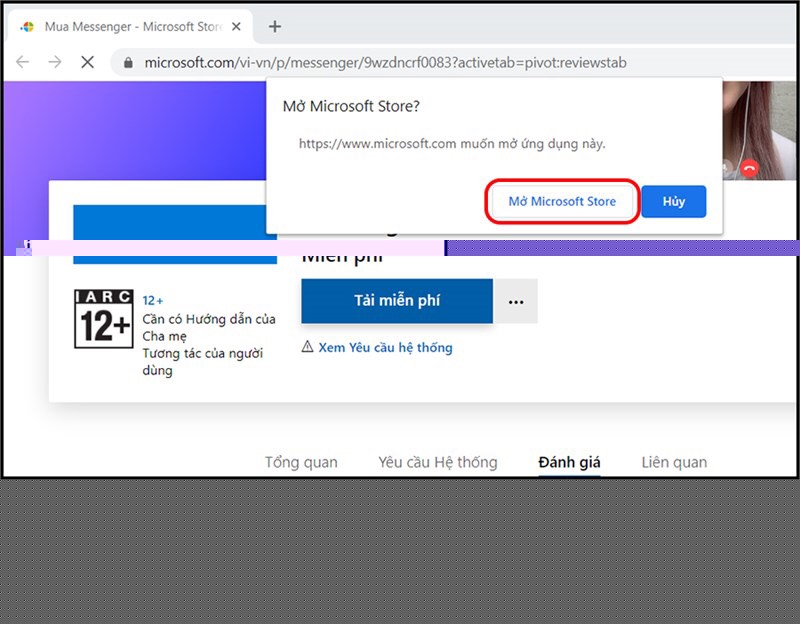Open the three-dots more options button

(516, 301)
